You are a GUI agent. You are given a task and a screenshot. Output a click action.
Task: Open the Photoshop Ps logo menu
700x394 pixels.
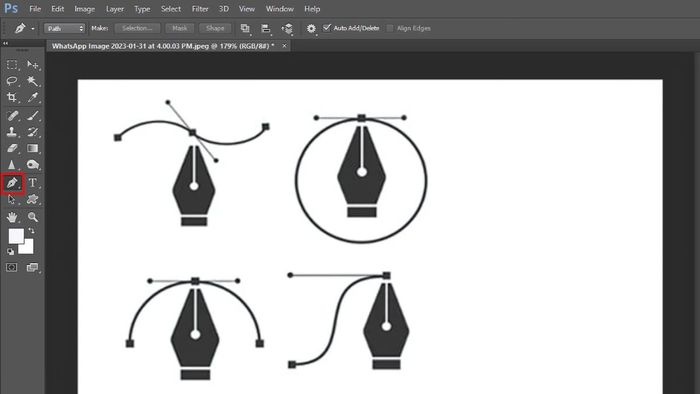click(11, 8)
